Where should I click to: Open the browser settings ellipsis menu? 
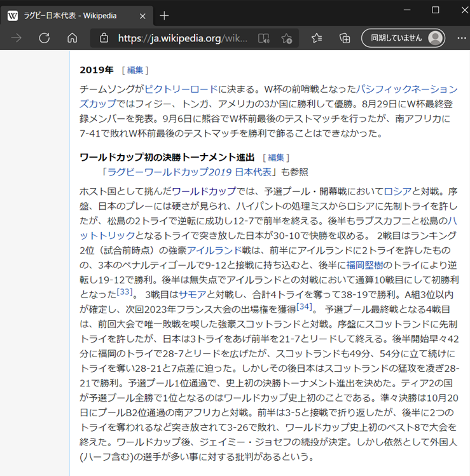(x=462, y=38)
